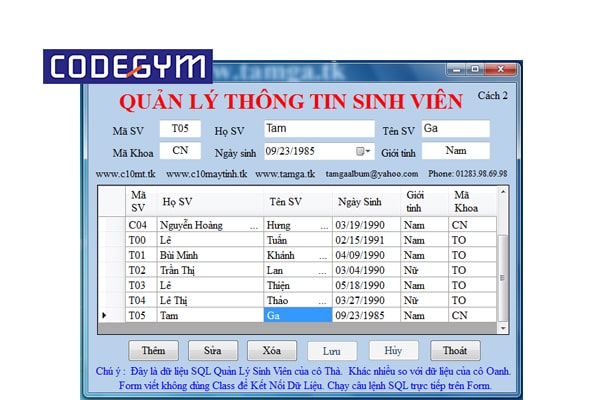Image resolution: width=600 pixels, height=400 pixels.
Task: Select cell T01
Action: point(141,255)
